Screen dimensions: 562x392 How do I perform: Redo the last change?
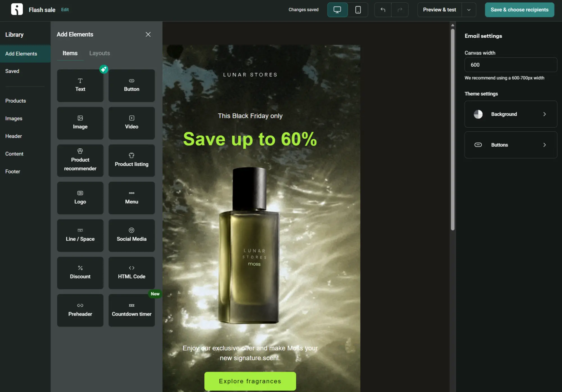coord(400,10)
